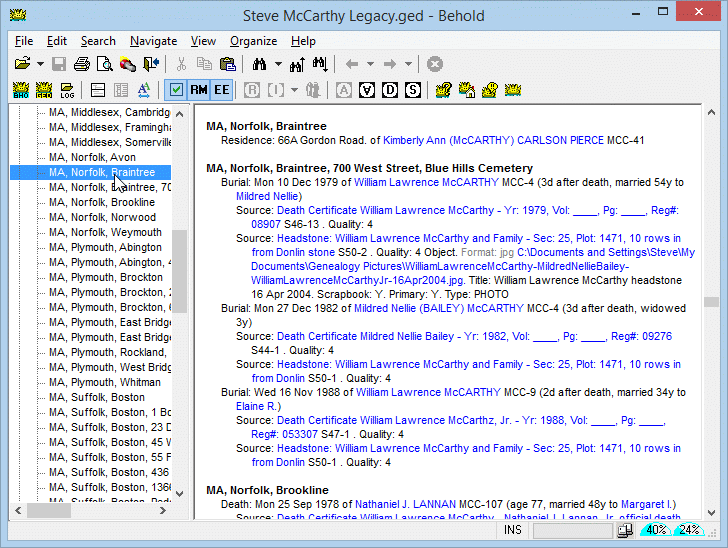Click the Paste clipboard icon
728x548 pixels.
coord(226,64)
